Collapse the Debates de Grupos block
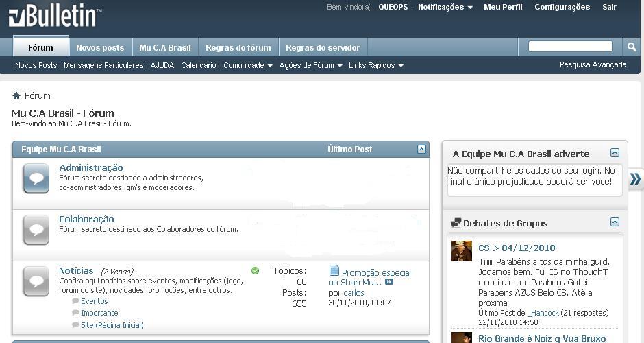This screenshot has height=343, width=644. pos(615,222)
